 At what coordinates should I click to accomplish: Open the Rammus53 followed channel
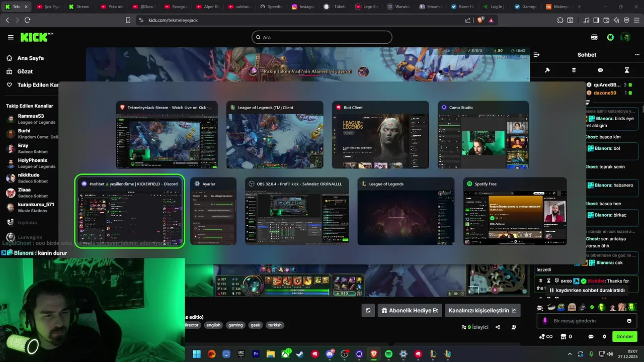[x=31, y=119]
